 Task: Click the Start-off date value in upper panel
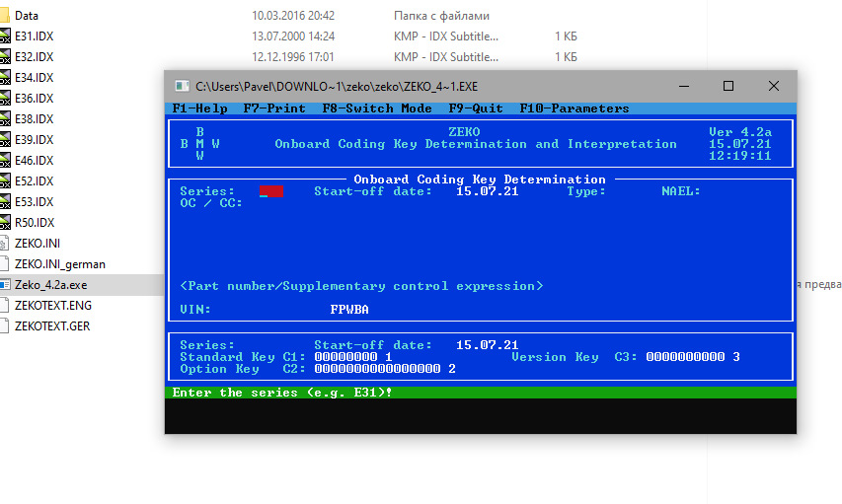tap(487, 191)
